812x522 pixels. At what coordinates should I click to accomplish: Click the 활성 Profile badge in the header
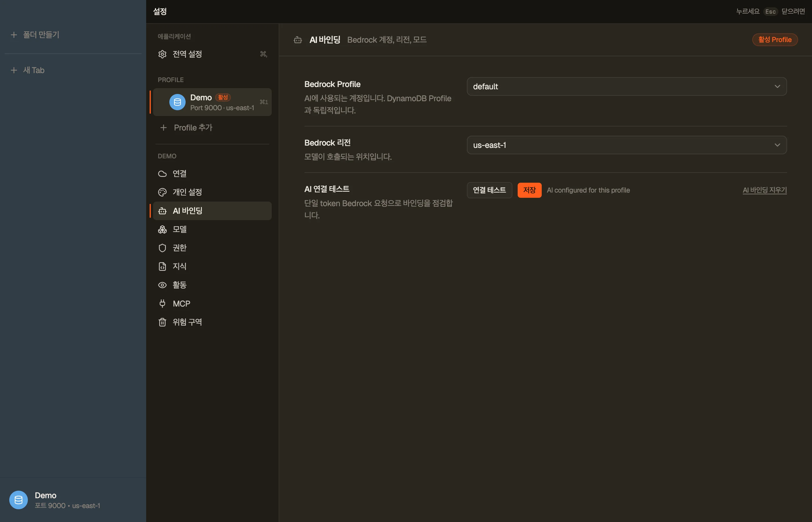pyautogui.click(x=775, y=40)
